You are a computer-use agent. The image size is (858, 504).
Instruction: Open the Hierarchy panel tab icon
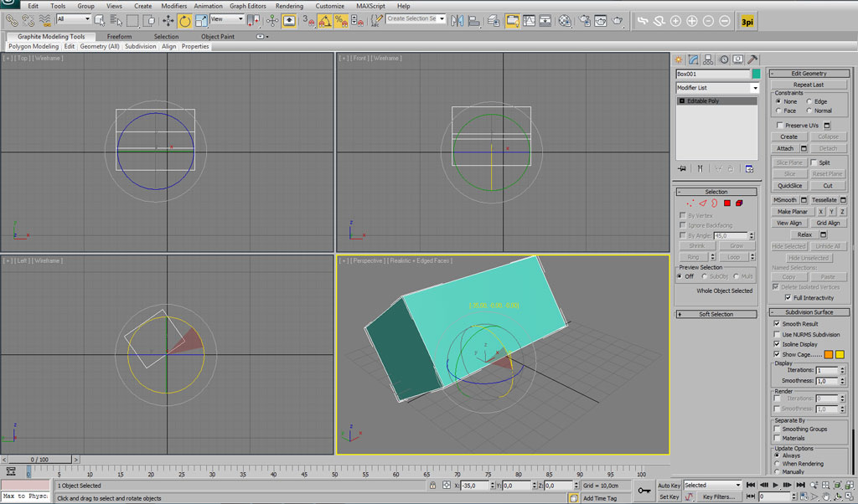click(x=708, y=59)
